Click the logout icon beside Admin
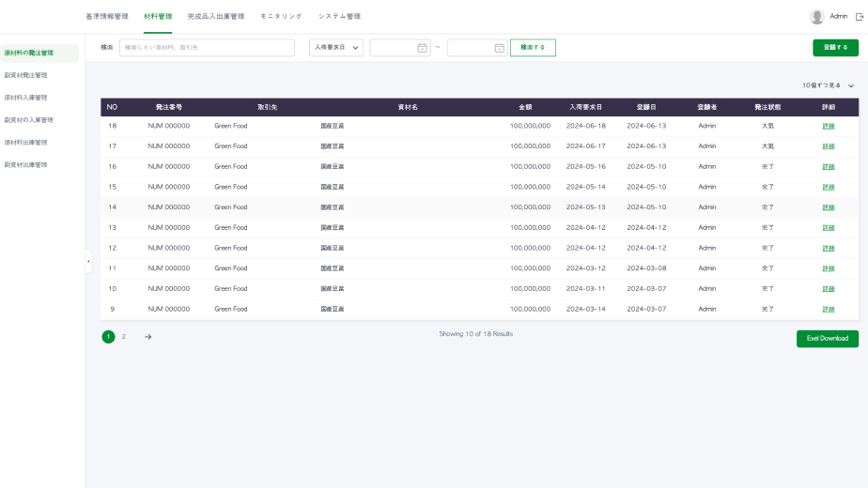 pos(860,17)
